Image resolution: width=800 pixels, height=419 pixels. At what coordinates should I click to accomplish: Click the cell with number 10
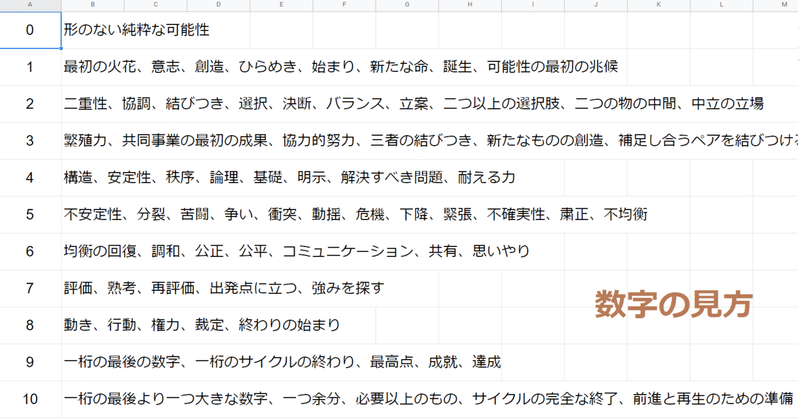30,399
